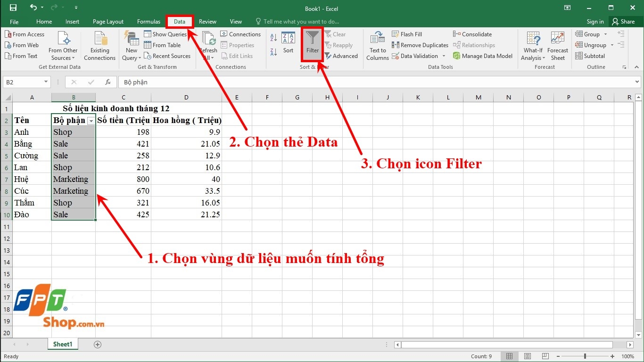
Task: Open the Ungroup dropdown arrow
Action: coord(612,45)
